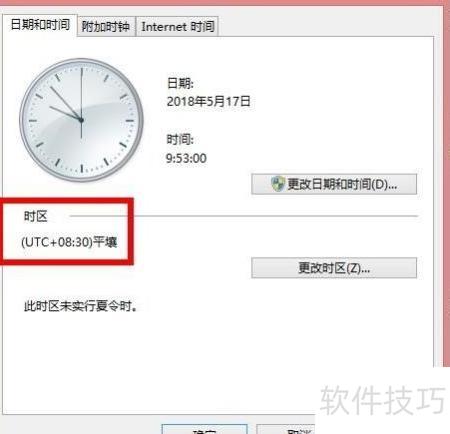Select the 日期和时间 tab
The width and height of the screenshot is (450, 434).
coord(40,25)
